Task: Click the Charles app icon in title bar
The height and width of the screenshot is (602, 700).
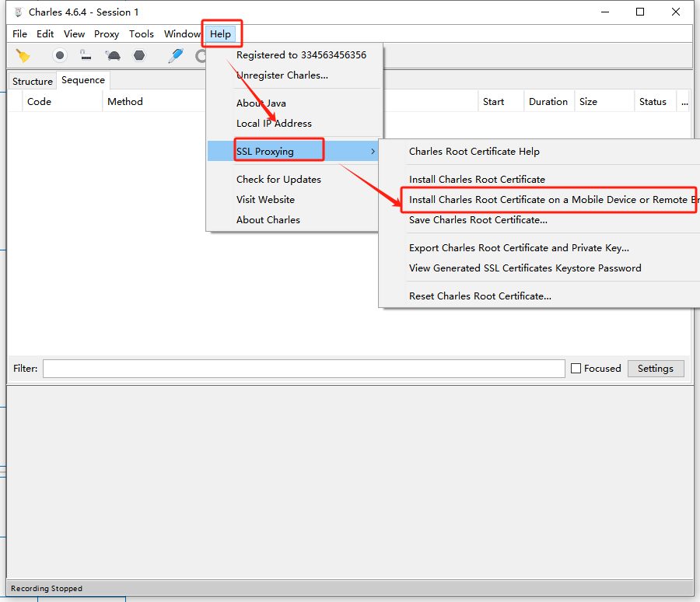Action: click(19, 12)
